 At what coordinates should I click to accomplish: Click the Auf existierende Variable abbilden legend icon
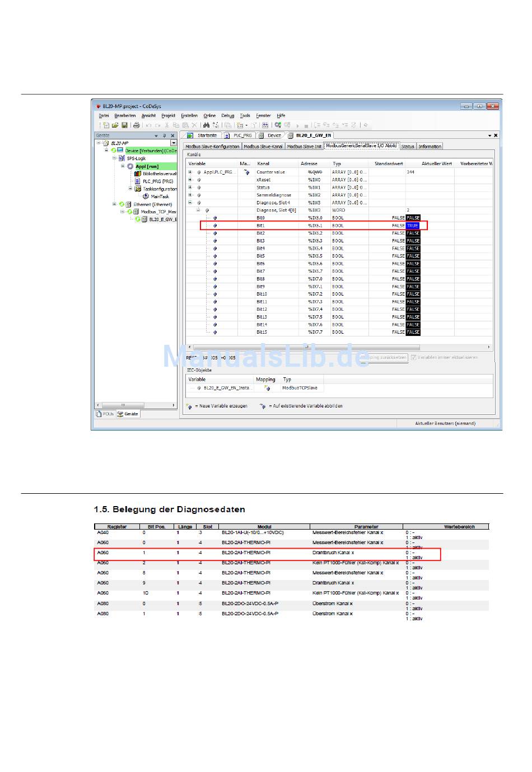click(263, 406)
